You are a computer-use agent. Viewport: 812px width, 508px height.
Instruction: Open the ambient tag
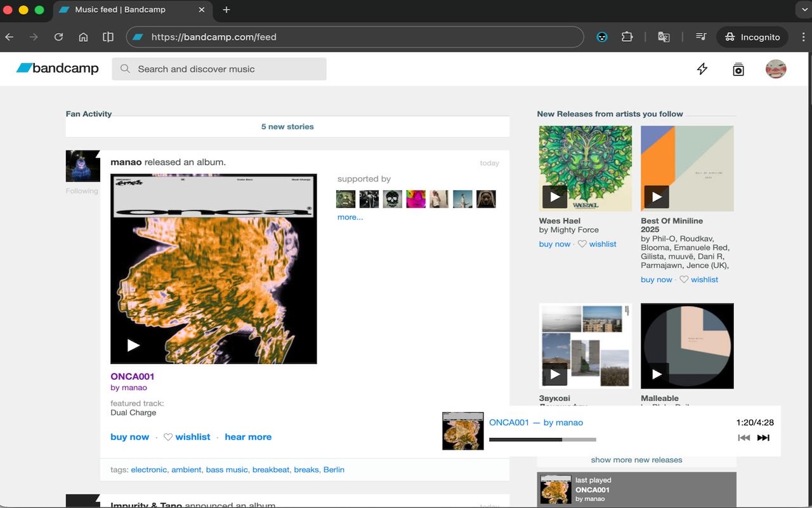click(187, 470)
